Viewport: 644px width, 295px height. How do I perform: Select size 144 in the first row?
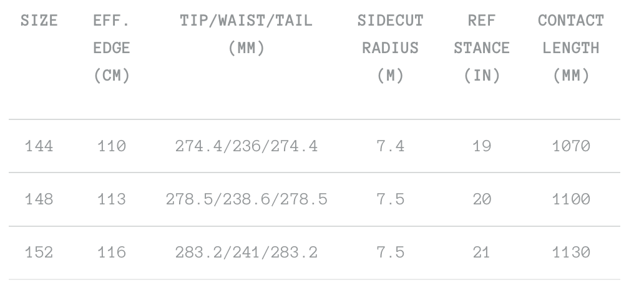coord(39,147)
